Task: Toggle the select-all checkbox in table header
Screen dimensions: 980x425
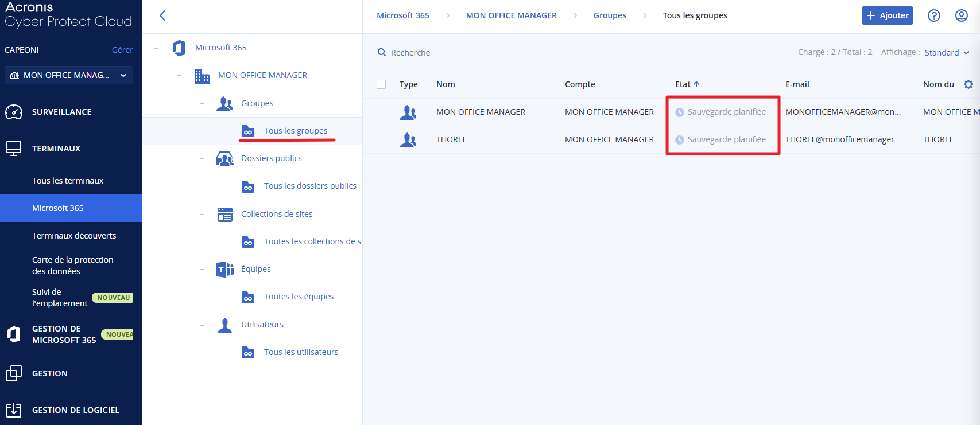Action: pos(381,84)
